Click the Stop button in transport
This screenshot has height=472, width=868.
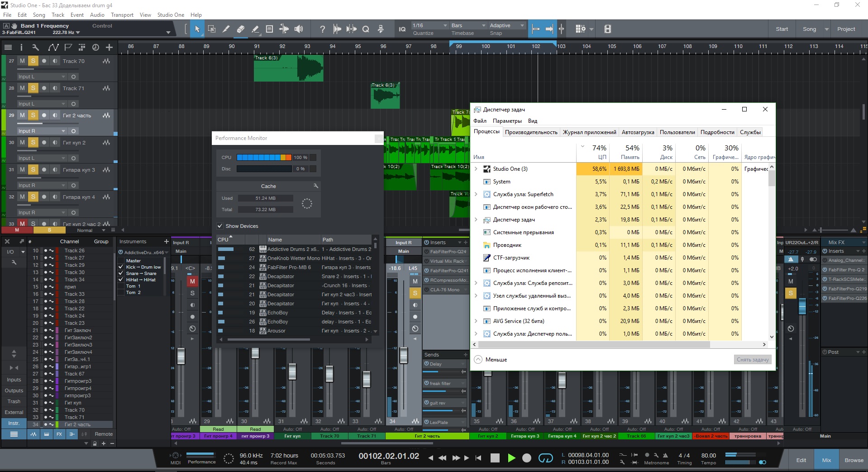495,458
